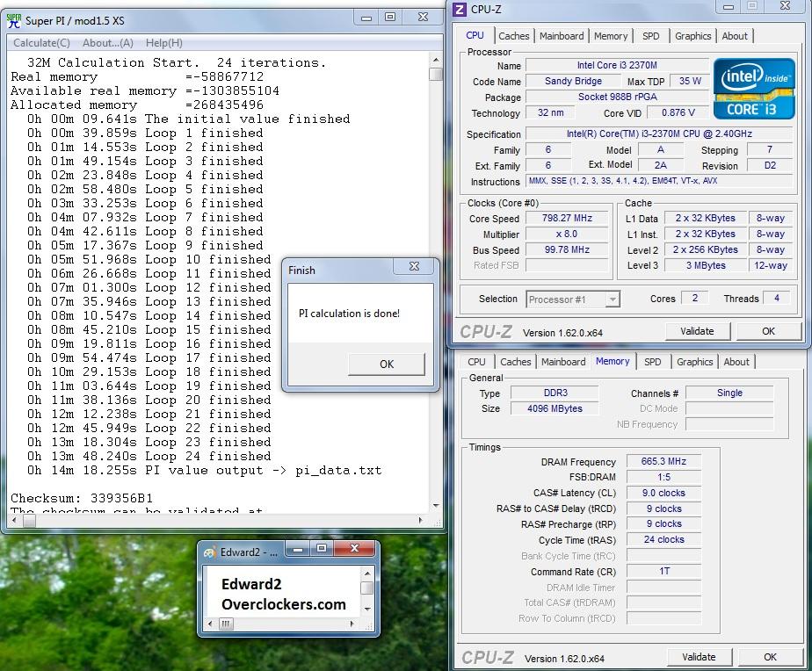Screen dimensions: 812x671
Task: Select Caches tab in lower CPU-Z window
Action: point(515,362)
